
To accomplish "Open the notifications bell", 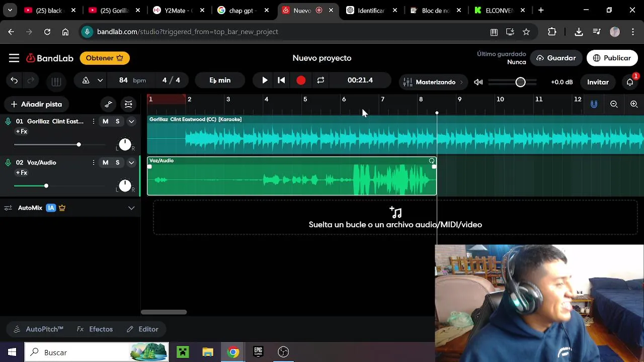I will click(630, 82).
